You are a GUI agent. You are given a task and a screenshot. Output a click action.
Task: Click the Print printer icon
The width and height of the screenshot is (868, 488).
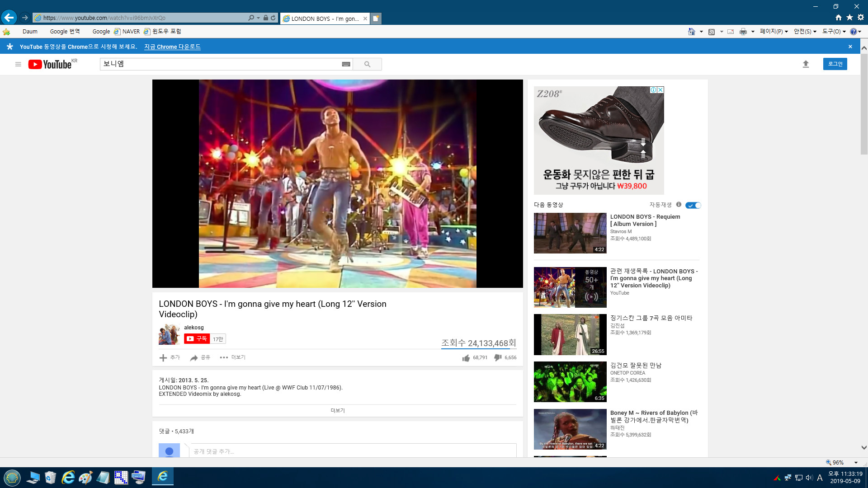pos(743,32)
